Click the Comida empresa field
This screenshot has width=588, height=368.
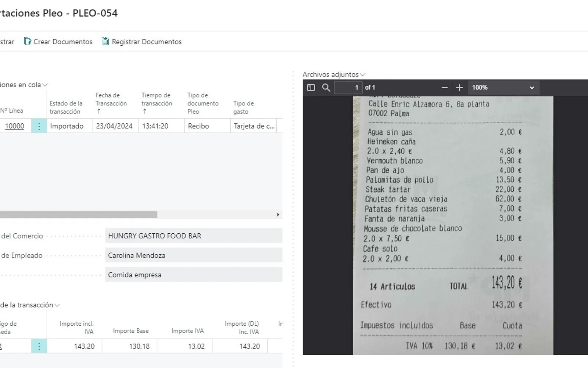click(194, 275)
